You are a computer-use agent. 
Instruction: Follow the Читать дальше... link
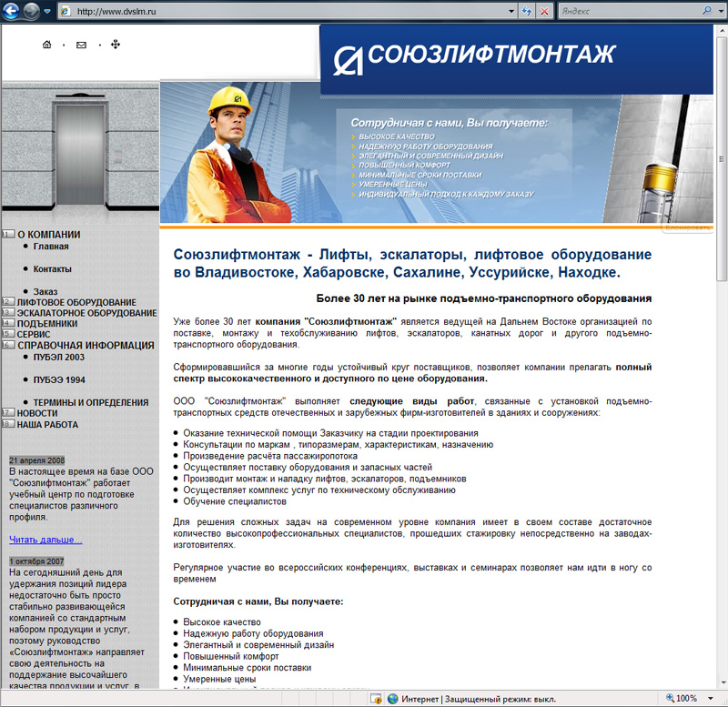point(45,540)
